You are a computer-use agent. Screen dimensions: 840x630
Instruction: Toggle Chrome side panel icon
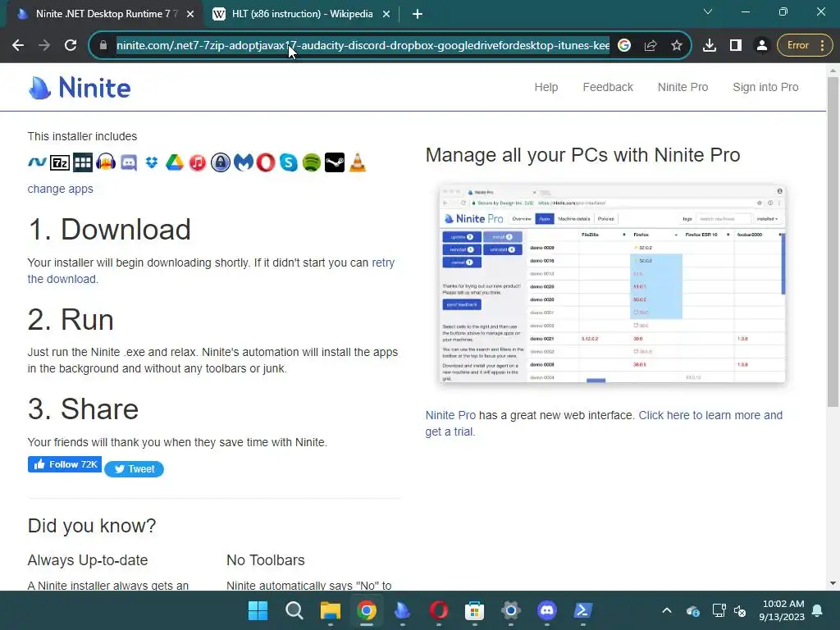736,46
